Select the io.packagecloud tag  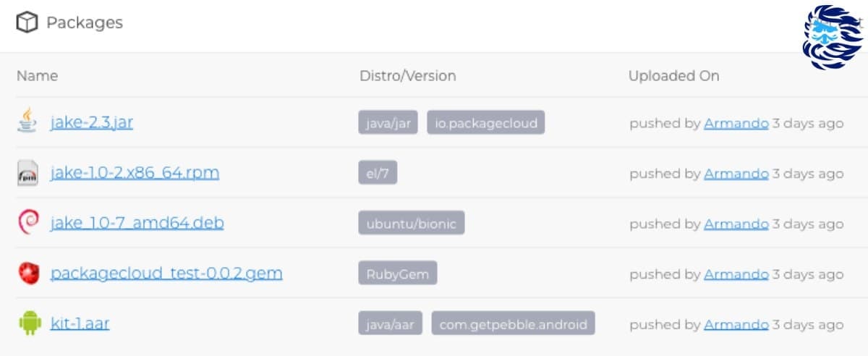[x=486, y=123]
